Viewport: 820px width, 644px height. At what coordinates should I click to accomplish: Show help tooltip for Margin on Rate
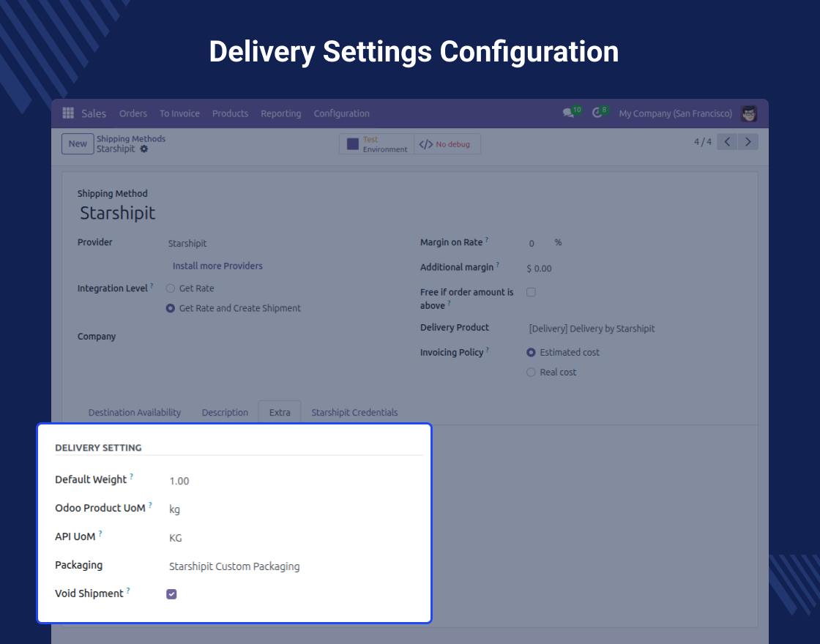[486, 239]
